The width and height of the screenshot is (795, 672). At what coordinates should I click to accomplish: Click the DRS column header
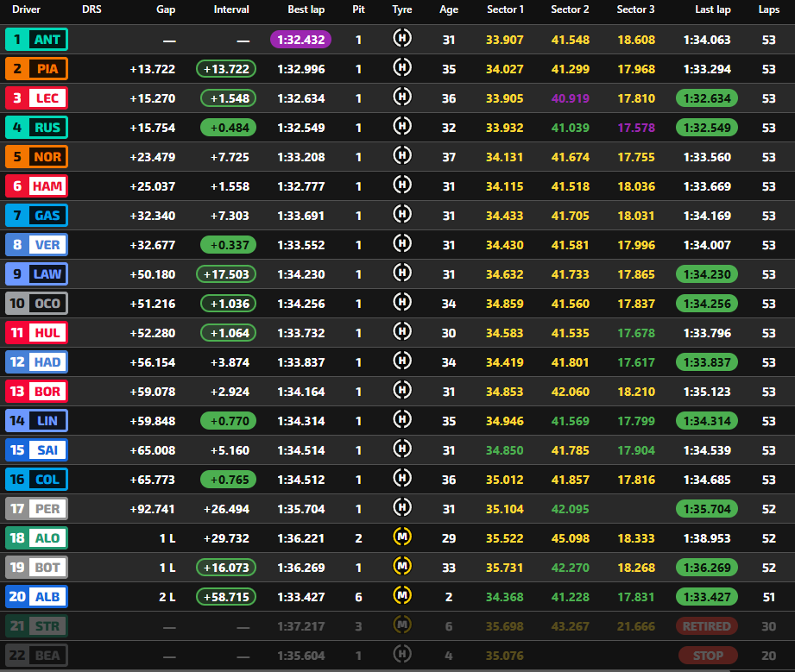(x=91, y=9)
